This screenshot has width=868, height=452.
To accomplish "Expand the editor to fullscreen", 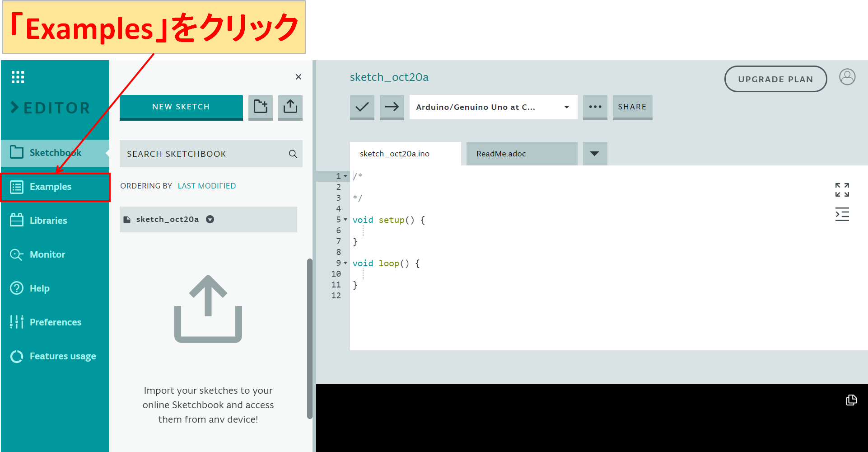I will (x=842, y=190).
